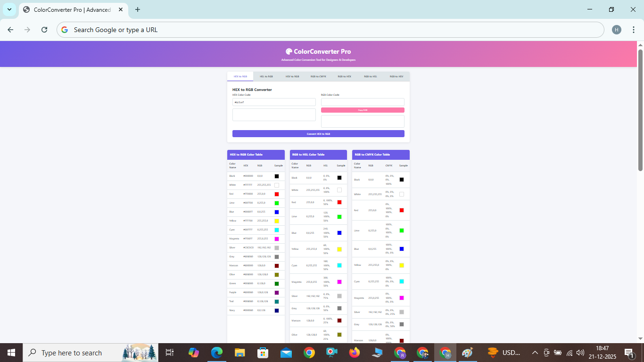Select the HSL to RGB converter tab

(266, 76)
